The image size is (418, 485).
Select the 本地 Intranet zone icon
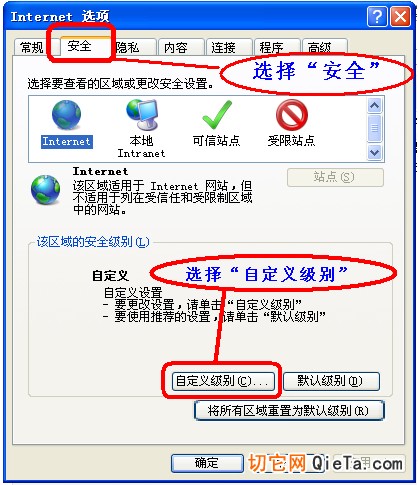click(x=142, y=115)
